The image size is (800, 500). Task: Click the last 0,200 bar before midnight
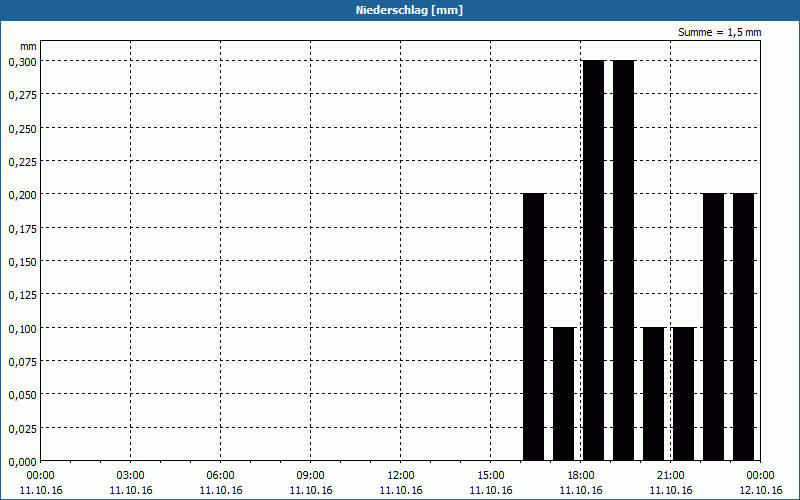[x=744, y=327]
